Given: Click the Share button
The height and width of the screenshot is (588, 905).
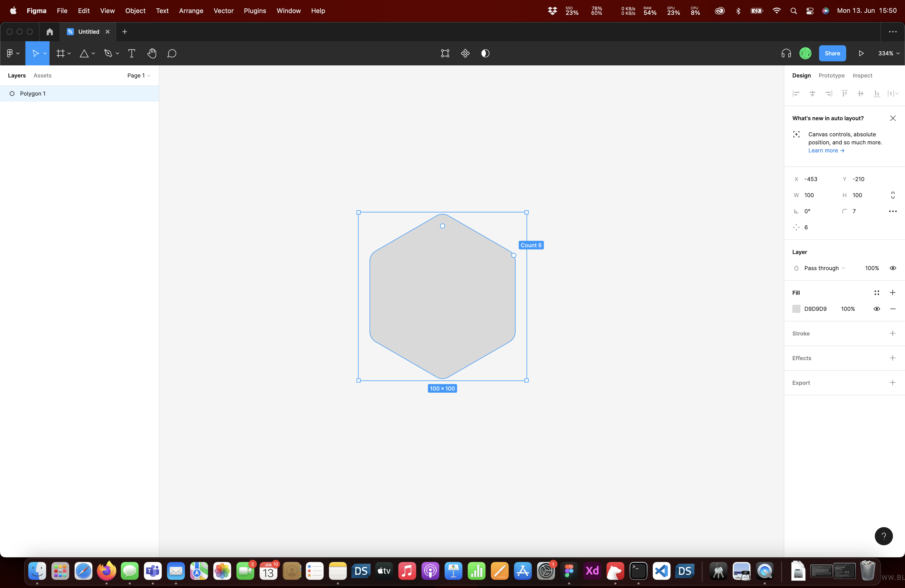Looking at the screenshot, I should click(832, 53).
